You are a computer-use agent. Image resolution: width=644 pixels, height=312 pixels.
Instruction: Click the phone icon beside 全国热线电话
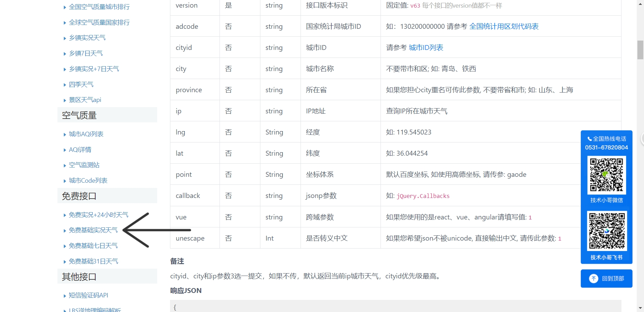590,139
